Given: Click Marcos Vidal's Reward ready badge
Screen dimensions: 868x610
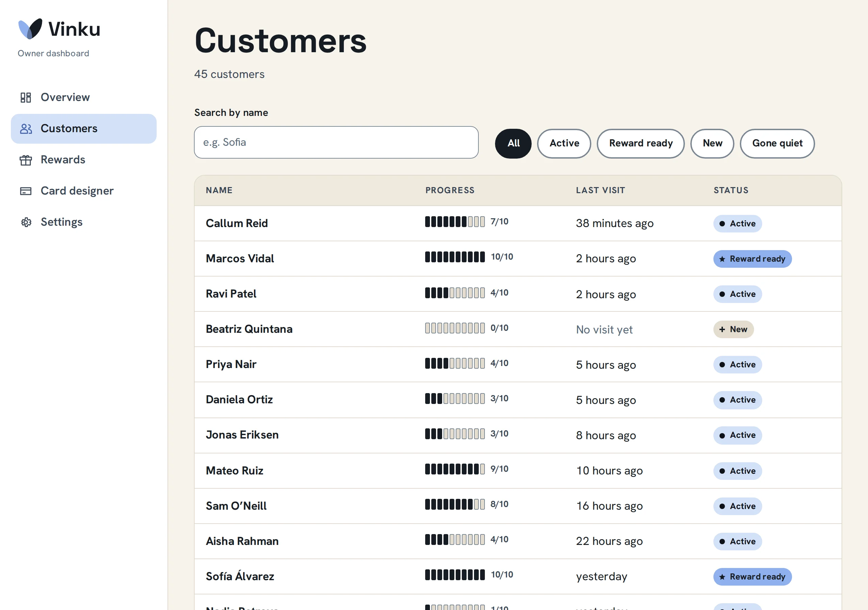Looking at the screenshot, I should pos(752,259).
